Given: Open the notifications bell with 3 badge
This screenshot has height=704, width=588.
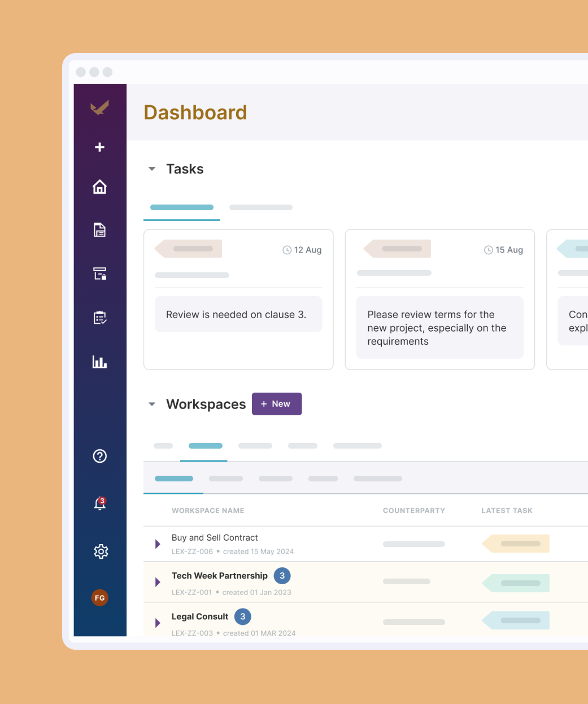Looking at the screenshot, I should [x=100, y=503].
